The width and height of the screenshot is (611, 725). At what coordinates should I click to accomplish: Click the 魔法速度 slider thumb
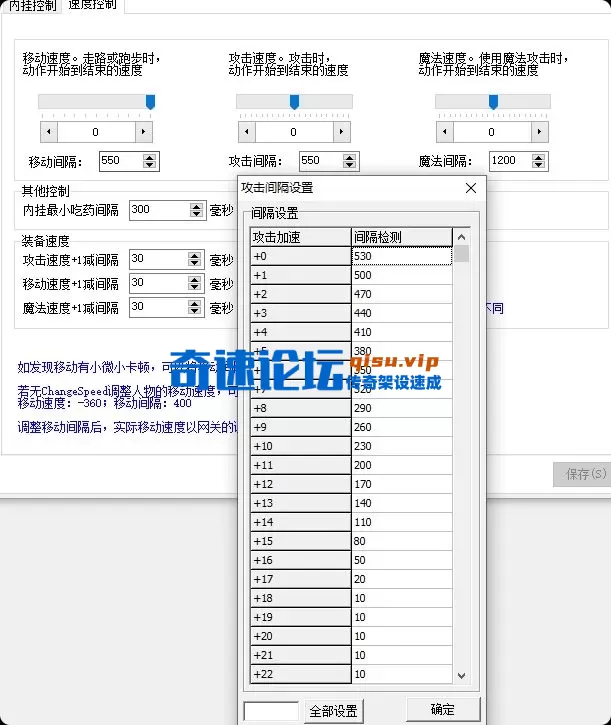(494, 102)
